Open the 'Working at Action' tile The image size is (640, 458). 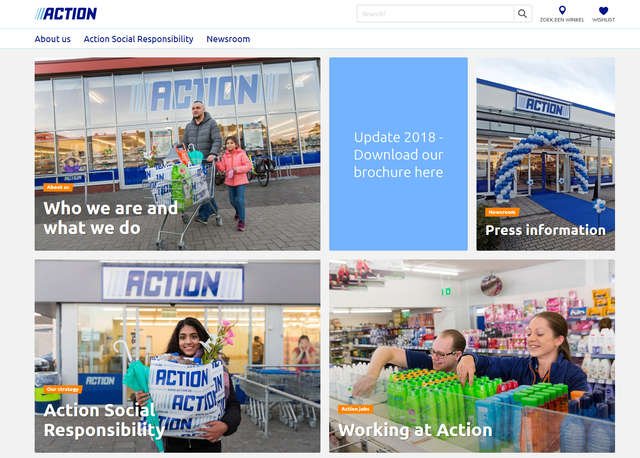tap(472, 356)
